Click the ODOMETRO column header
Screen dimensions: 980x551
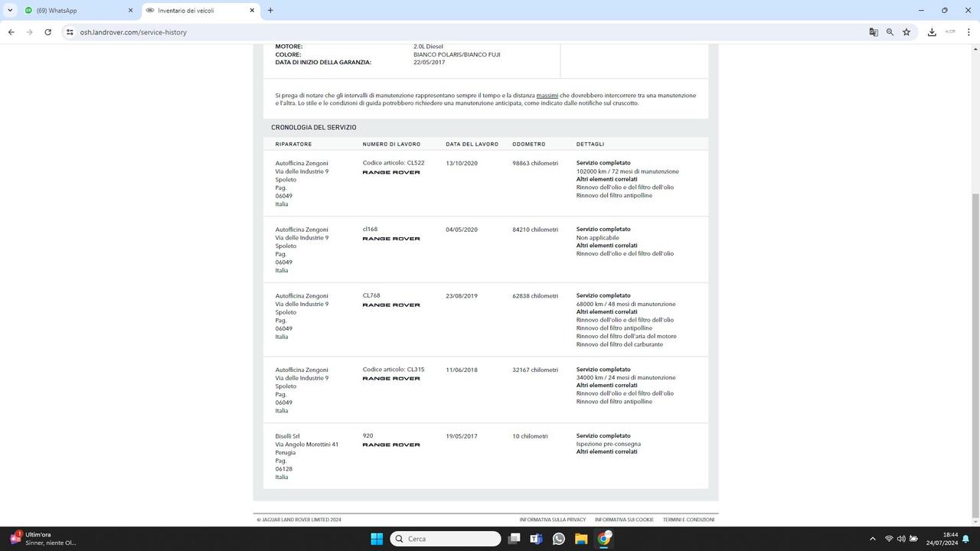[x=529, y=144]
